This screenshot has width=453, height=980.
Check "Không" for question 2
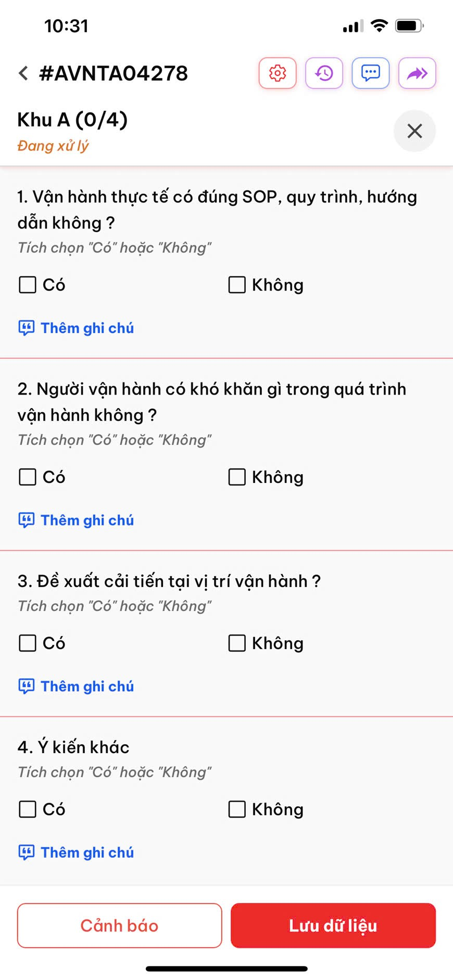pyautogui.click(x=237, y=477)
